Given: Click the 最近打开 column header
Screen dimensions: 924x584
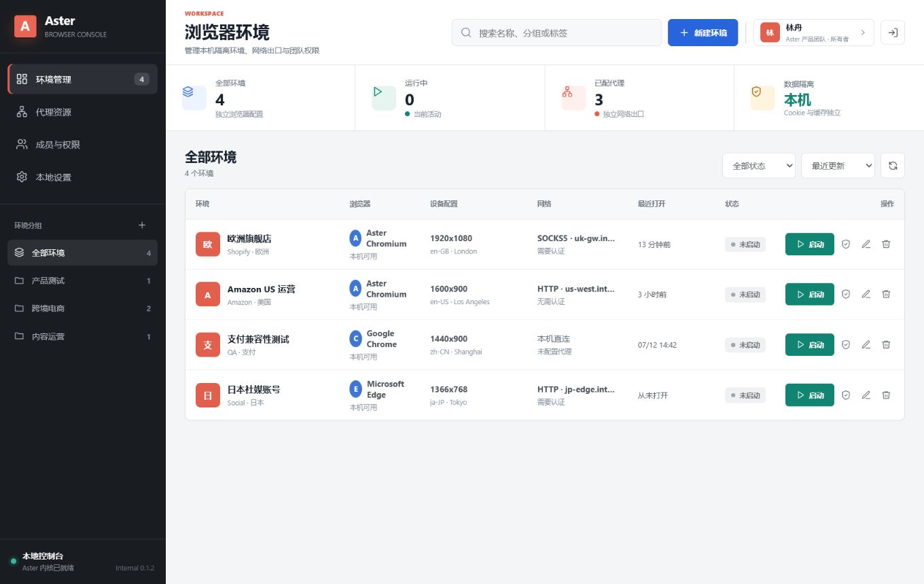Looking at the screenshot, I should coord(652,204).
